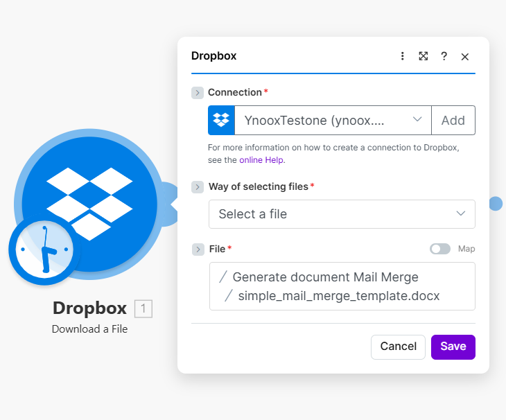This screenshot has height=420, width=506.
Task: Click the large Dropbox module icon
Action: [x=90, y=194]
